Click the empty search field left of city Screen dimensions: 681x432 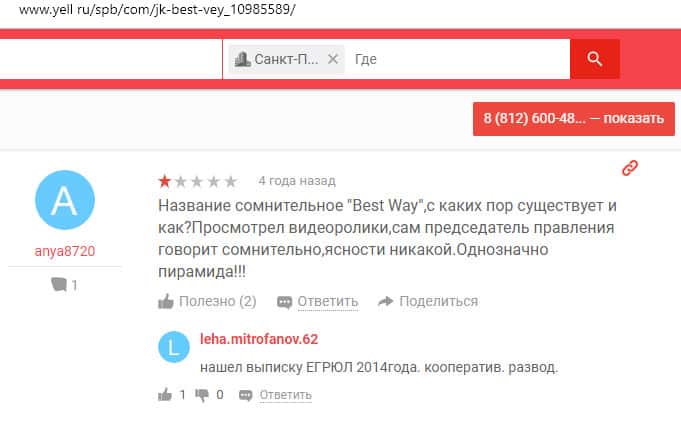click(111, 59)
